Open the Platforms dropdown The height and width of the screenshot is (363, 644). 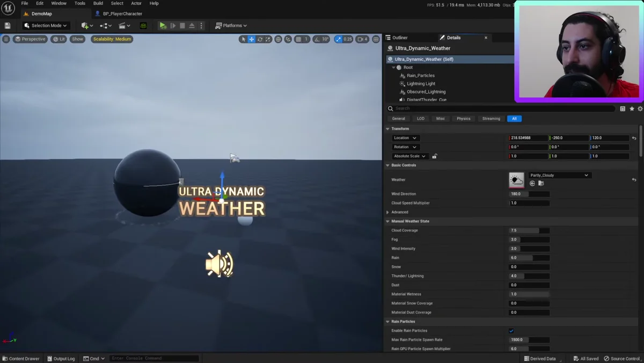tap(231, 25)
